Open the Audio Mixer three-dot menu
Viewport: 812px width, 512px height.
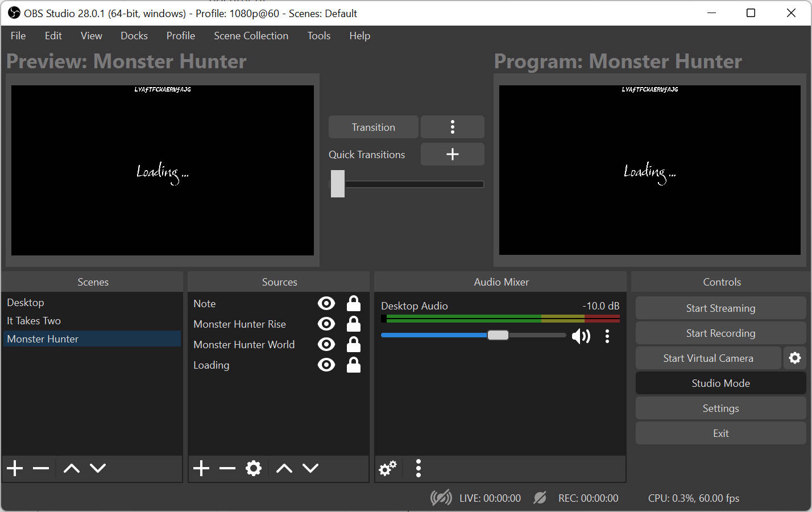(418, 468)
